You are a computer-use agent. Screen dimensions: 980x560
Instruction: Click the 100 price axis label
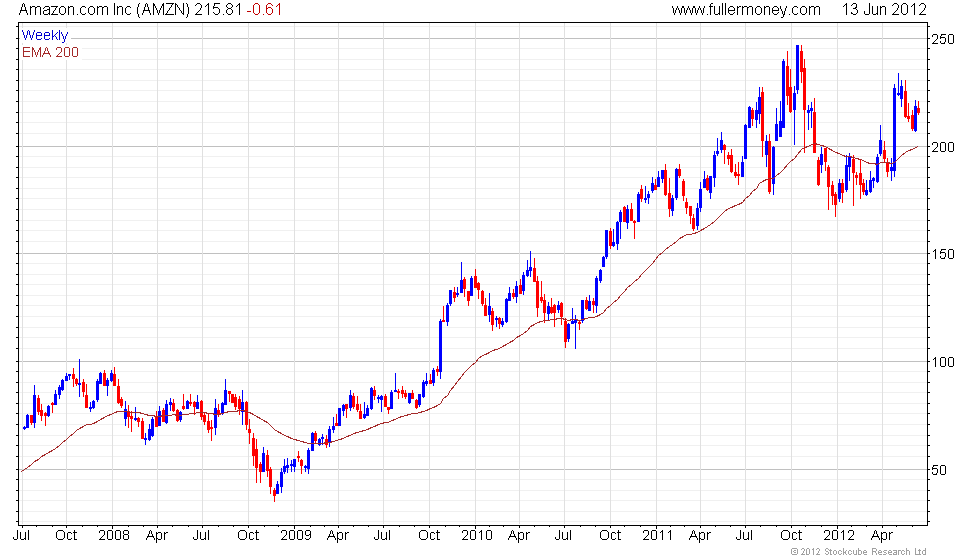click(942, 362)
